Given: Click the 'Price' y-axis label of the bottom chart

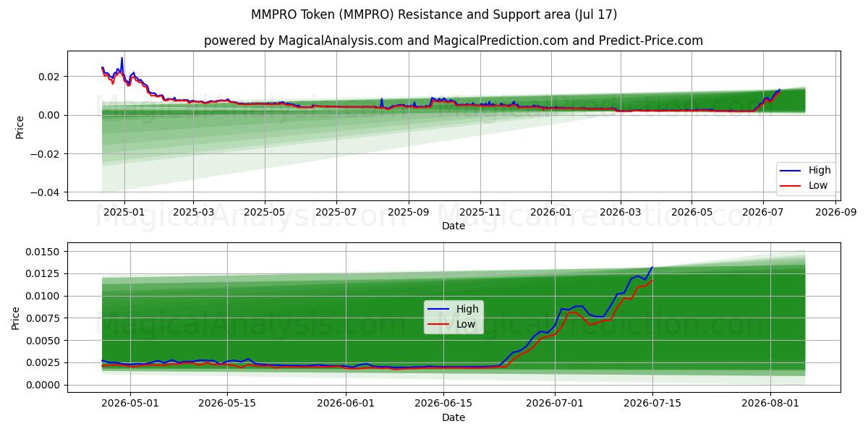Looking at the screenshot, I should tap(16, 317).
